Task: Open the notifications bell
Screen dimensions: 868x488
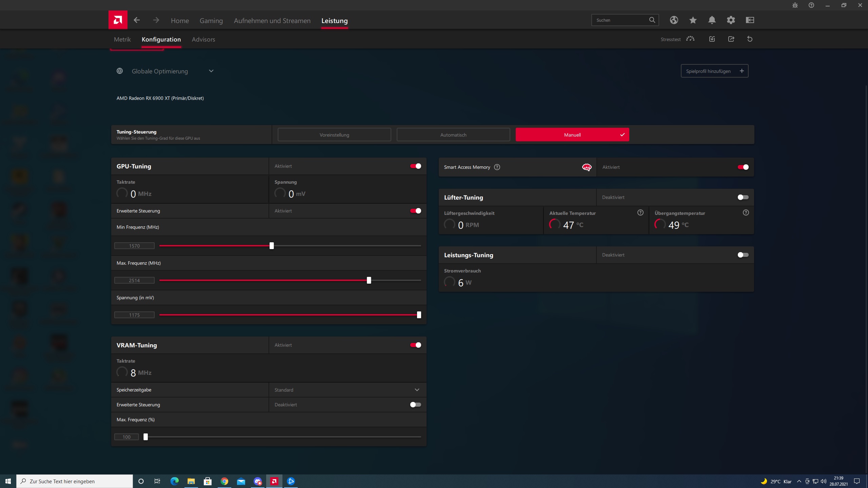Action: 712,20
